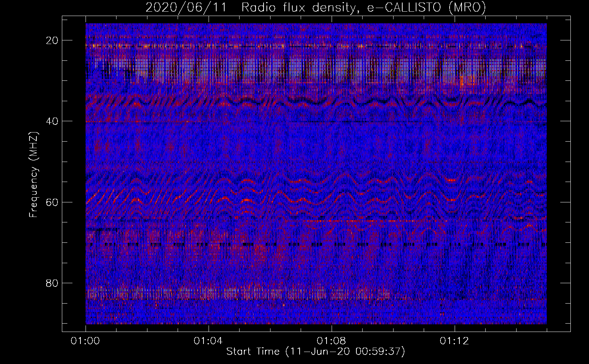
Task: Click the 'Frequency (MHZ)' axis label
Action: (33, 175)
